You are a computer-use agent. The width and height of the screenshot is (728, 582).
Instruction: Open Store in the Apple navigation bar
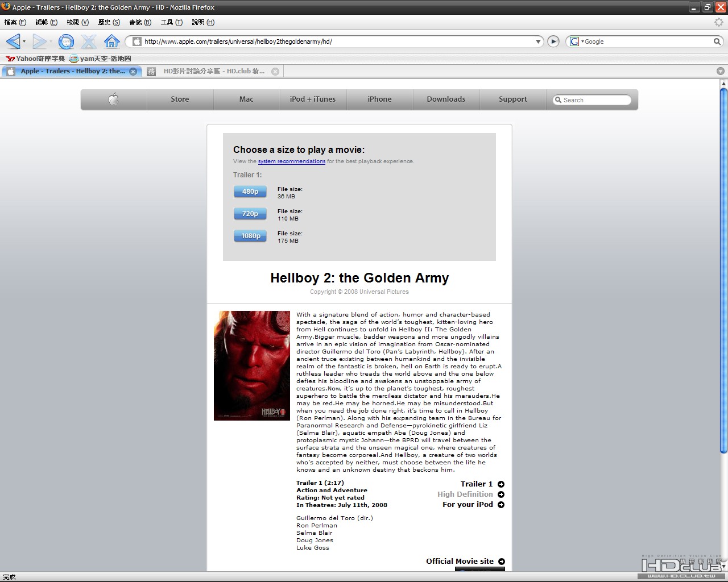point(180,99)
